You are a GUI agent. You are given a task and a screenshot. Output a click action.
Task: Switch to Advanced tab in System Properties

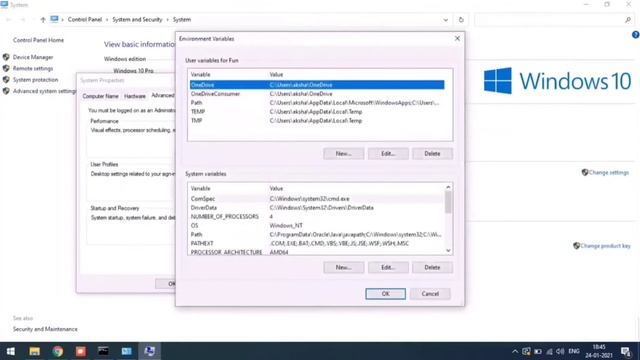[162, 95]
